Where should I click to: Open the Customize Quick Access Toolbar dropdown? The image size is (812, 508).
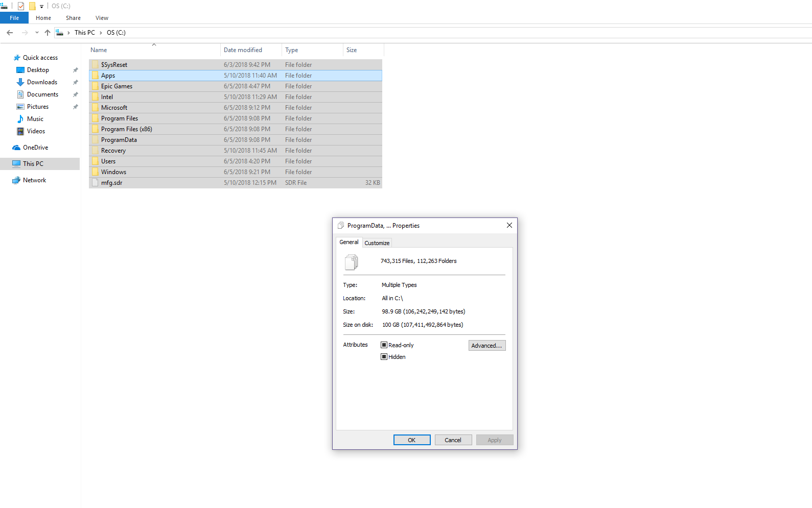(41, 7)
